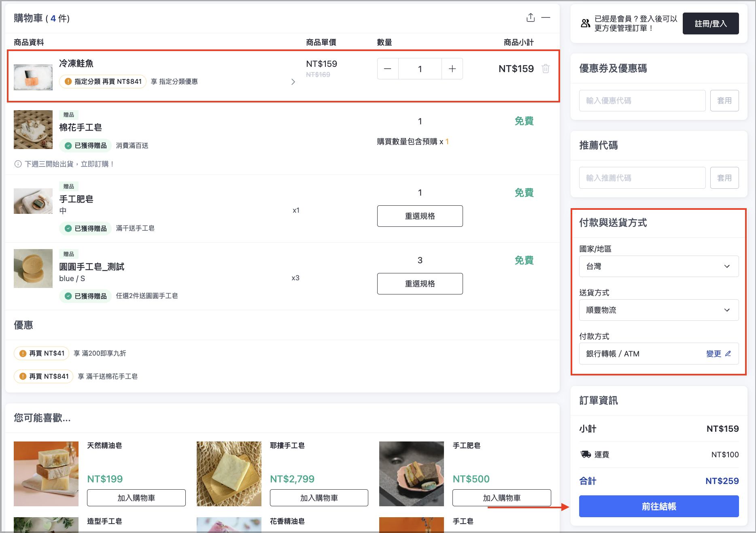This screenshot has height=533, width=756.
Task: Click the 註冊/登入 button
Action: click(x=711, y=23)
